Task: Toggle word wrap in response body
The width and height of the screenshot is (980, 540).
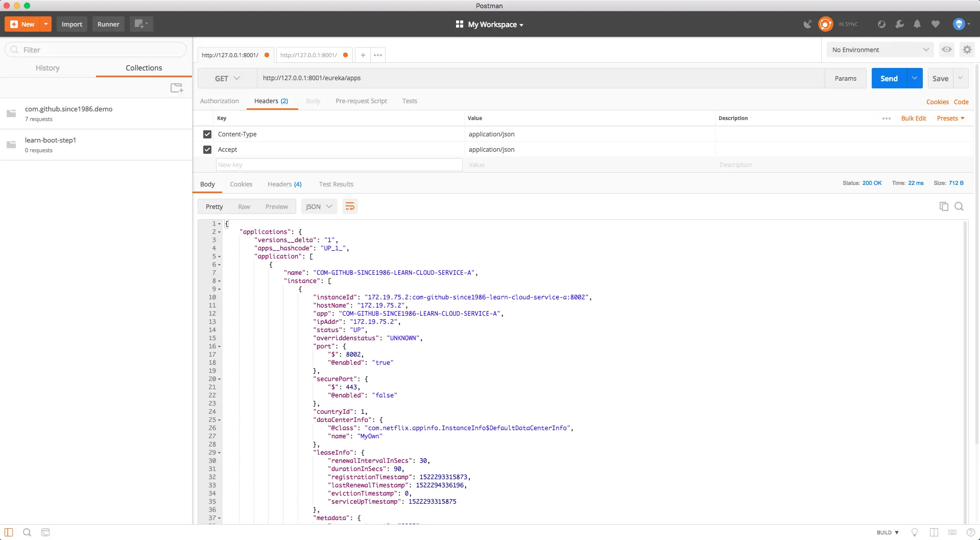Action: (x=350, y=206)
